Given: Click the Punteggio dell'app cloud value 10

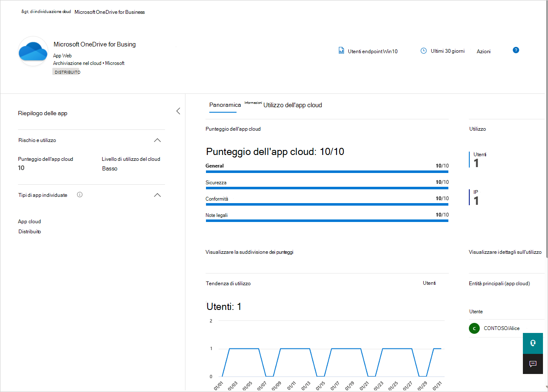Looking at the screenshot, I should 21,168.
